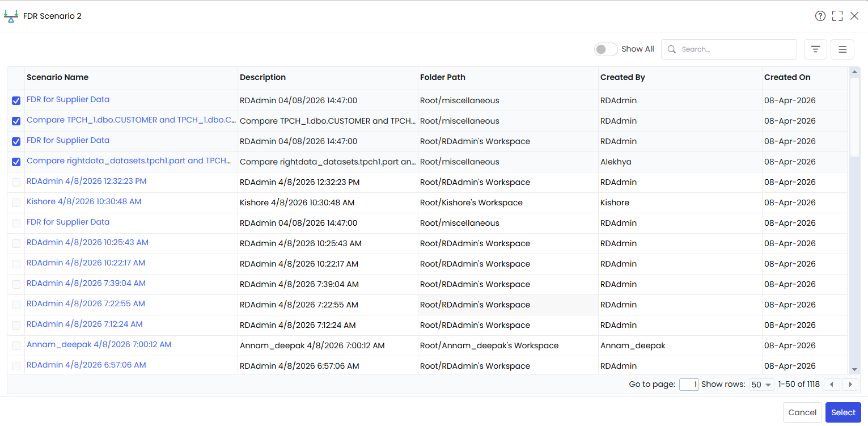This screenshot has height=426, width=868.
Task: Open the Show rows 50 dropdown
Action: tap(761, 385)
